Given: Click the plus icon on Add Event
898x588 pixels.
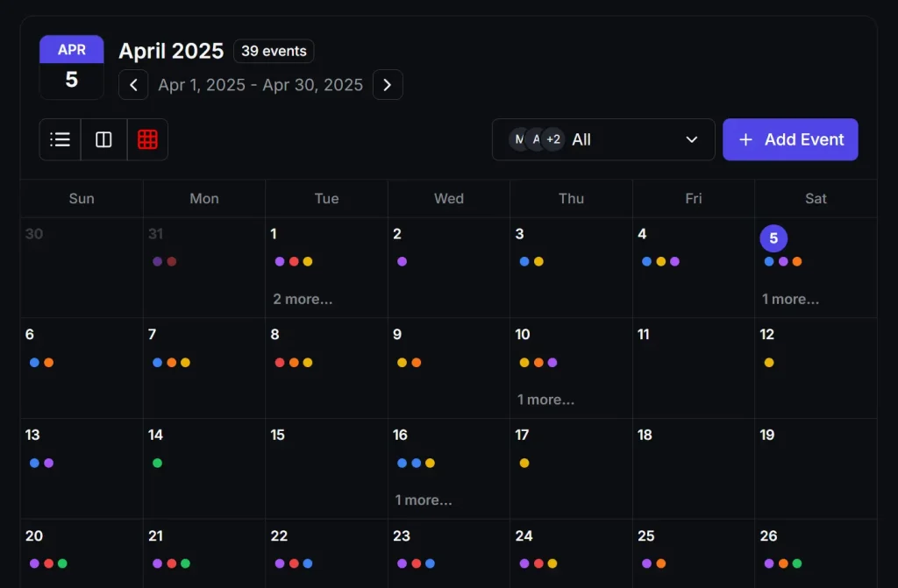Looking at the screenshot, I should (x=746, y=139).
